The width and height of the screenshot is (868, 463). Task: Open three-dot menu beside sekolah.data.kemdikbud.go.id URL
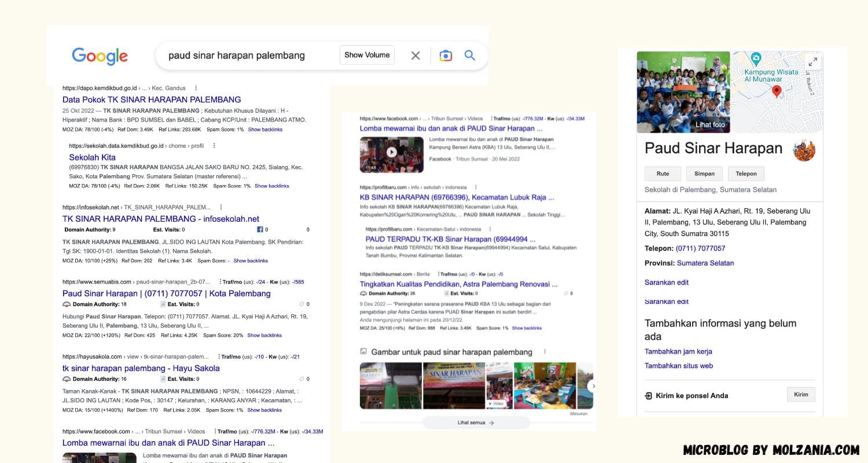(x=214, y=146)
